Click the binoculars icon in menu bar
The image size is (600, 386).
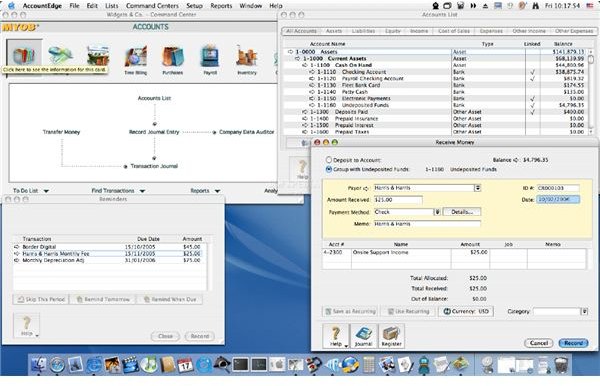(x=535, y=6)
